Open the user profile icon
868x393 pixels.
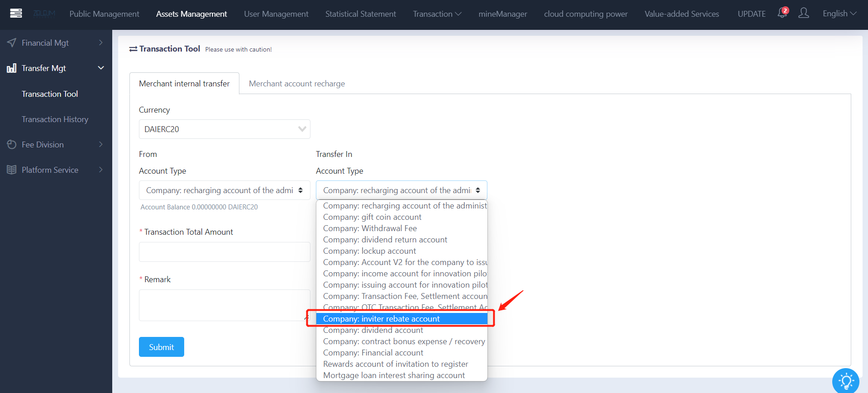point(804,13)
